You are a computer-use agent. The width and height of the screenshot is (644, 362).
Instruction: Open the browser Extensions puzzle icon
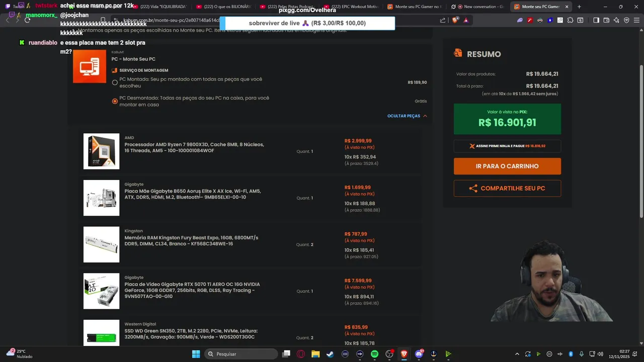point(570,20)
